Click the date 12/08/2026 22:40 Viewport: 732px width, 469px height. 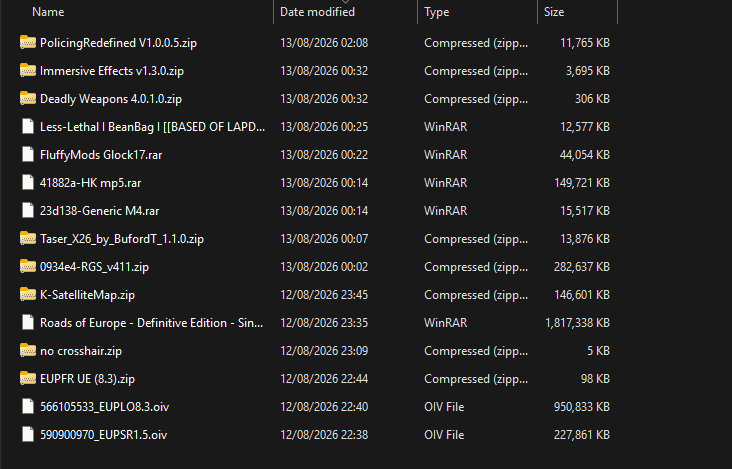[324, 407]
